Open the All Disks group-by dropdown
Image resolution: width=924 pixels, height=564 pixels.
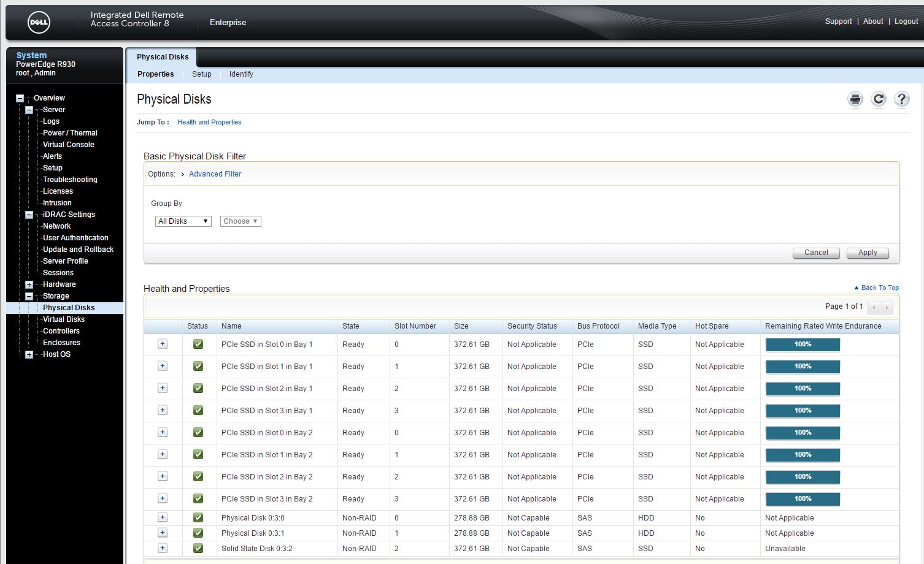tap(183, 221)
